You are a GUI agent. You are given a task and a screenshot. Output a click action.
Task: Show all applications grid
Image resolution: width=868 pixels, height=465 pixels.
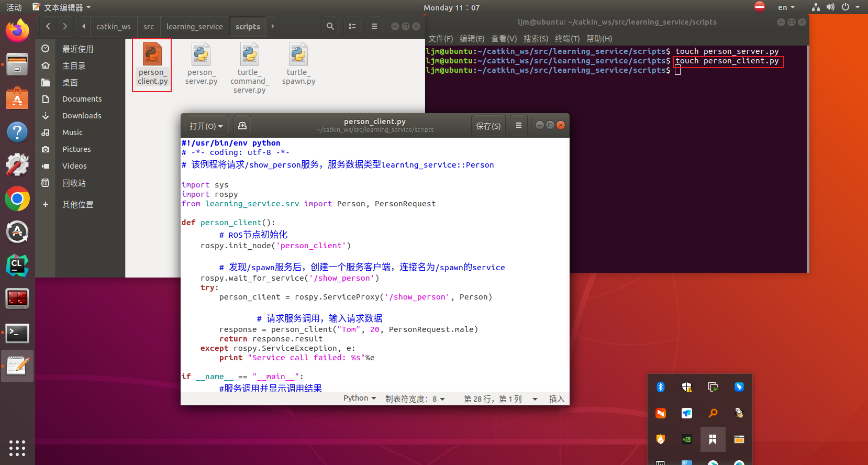(x=17, y=448)
